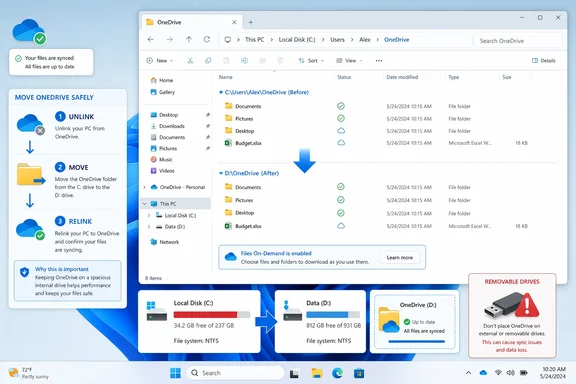
Task: Collapse the This PC tree node
Action: [144, 204]
